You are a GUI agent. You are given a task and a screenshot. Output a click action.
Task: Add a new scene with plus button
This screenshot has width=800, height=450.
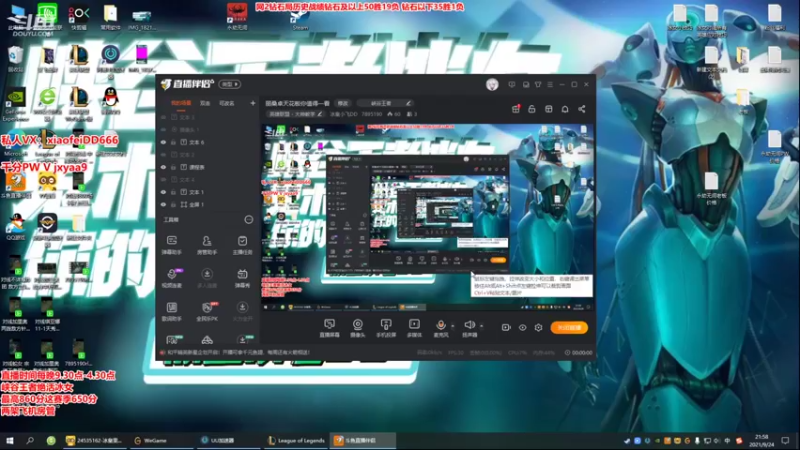point(253,104)
